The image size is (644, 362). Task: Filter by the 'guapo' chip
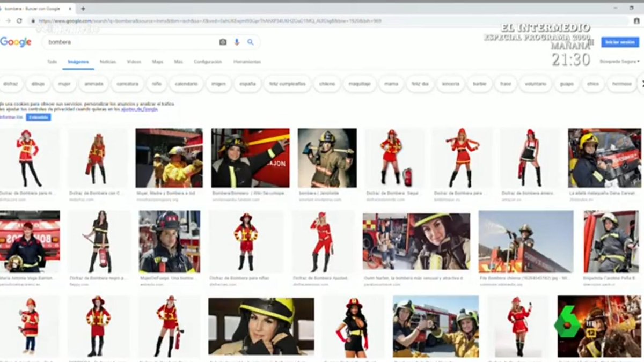566,84
